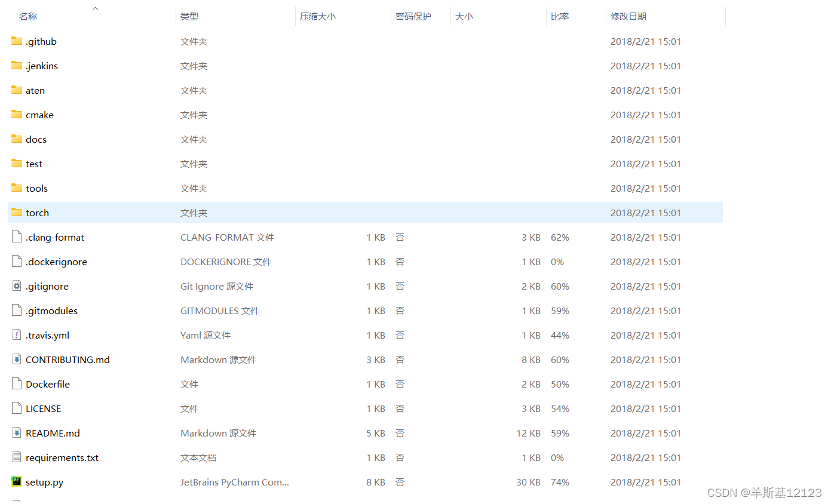
Task: Sort by the 类型 column header
Action: coord(189,17)
